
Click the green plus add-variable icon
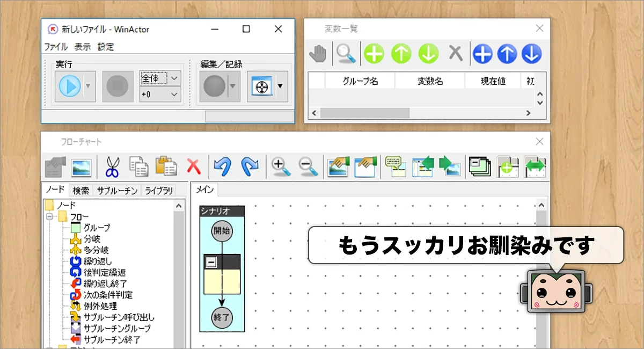pyautogui.click(x=375, y=54)
